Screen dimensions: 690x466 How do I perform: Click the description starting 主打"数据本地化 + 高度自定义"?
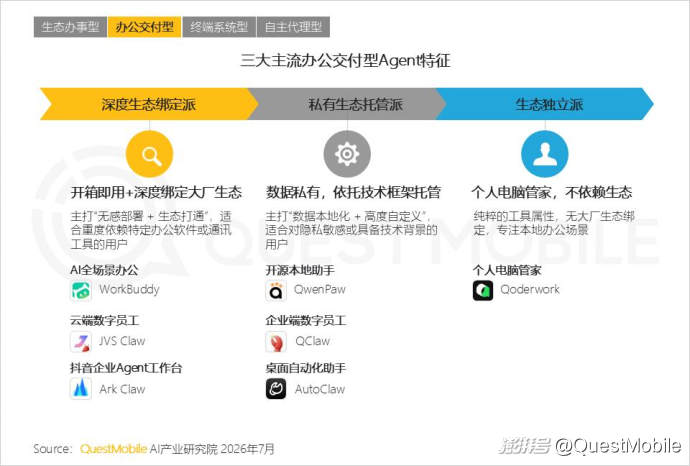351,230
